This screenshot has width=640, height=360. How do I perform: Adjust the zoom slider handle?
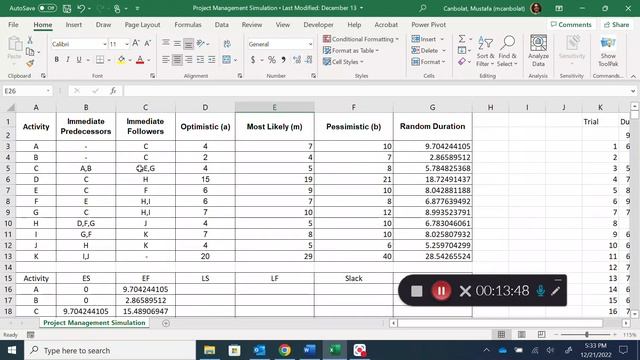tap(587, 334)
